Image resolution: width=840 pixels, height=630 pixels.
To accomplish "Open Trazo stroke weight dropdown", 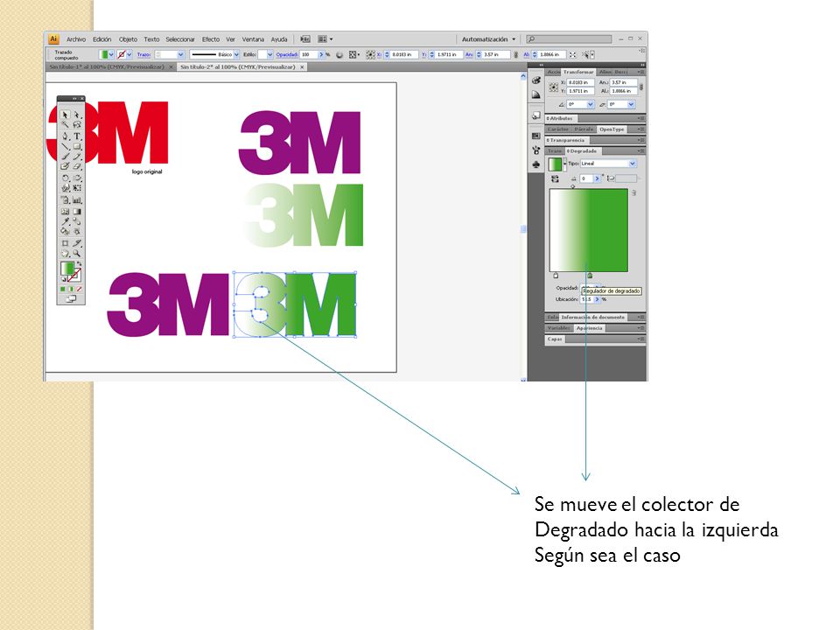I will (181, 54).
